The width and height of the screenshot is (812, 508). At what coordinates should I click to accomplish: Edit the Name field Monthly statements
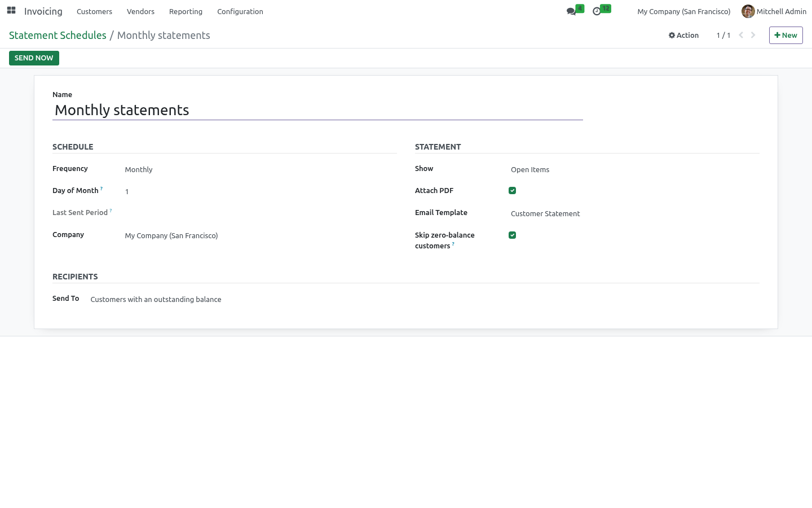(317, 110)
